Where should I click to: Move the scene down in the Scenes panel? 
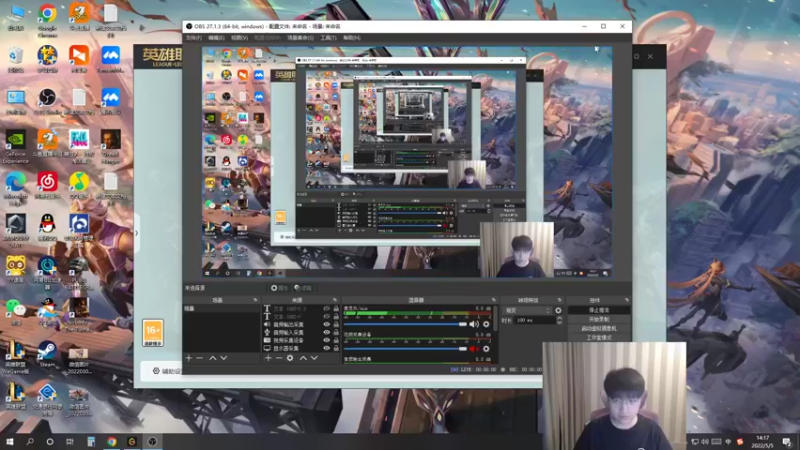click(x=223, y=358)
